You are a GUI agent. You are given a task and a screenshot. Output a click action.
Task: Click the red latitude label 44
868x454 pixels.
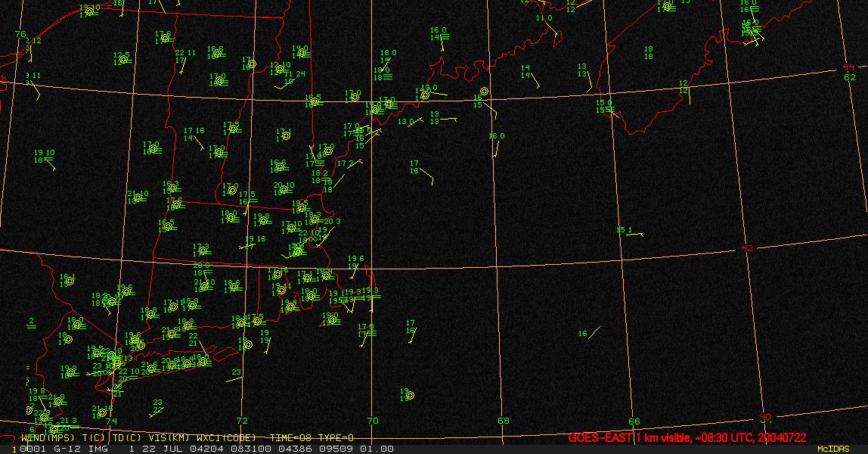848,67
